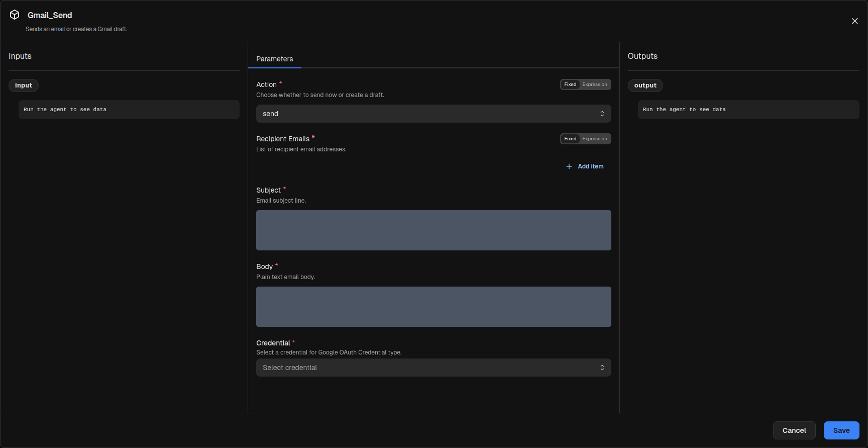
Task: Click the Action field label
Action: pyautogui.click(x=266, y=84)
